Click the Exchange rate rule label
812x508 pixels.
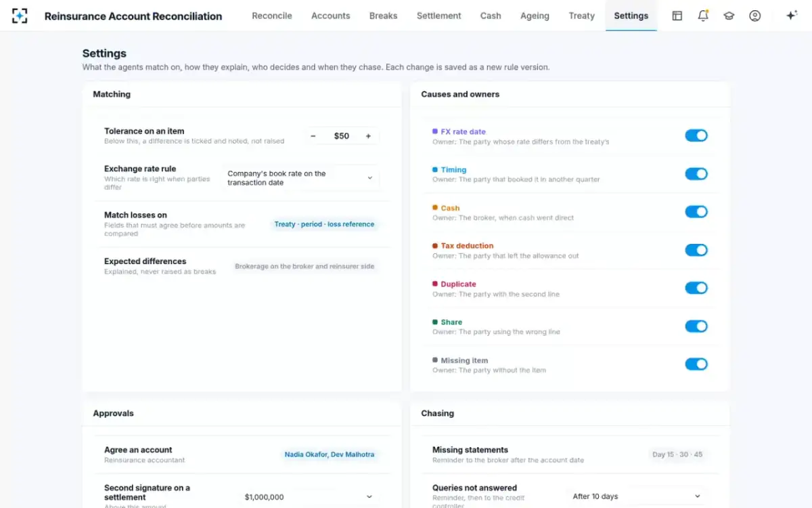[140, 169]
